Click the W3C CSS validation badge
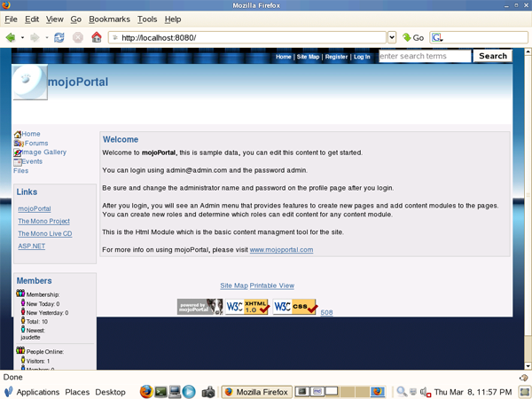 click(294, 307)
